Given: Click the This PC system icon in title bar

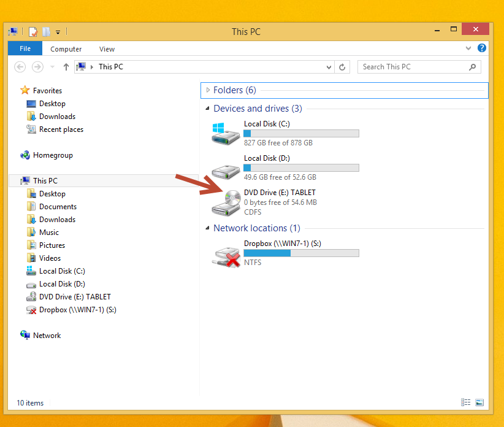Looking at the screenshot, I should (x=13, y=31).
